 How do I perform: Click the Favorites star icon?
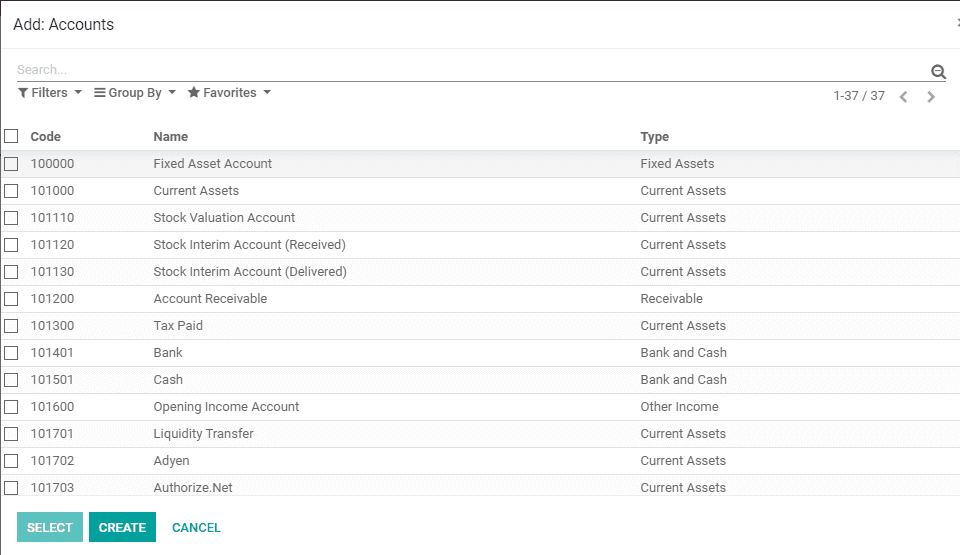point(193,92)
